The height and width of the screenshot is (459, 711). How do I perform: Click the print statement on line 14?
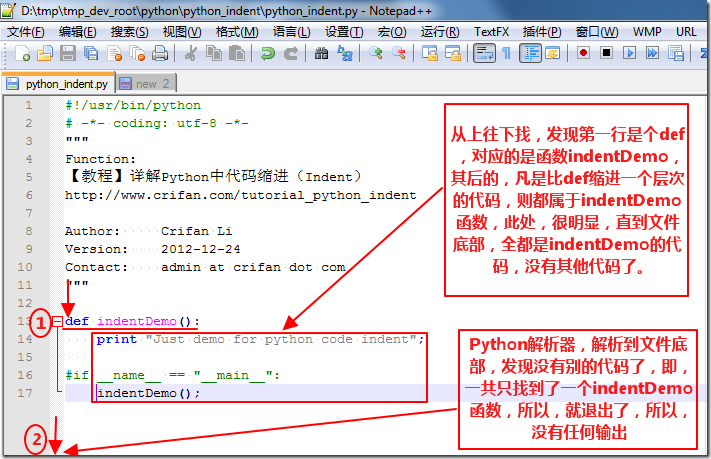(260, 339)
